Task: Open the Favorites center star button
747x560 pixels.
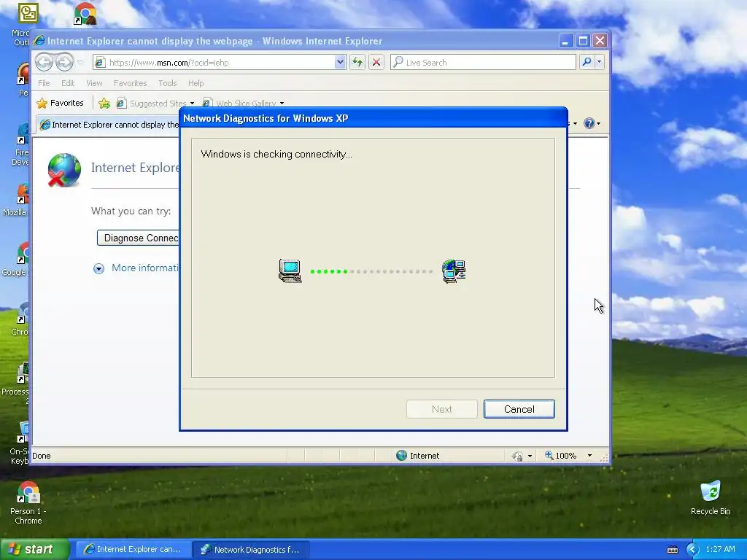Action: pyautogui.click(x=60, y=103)
